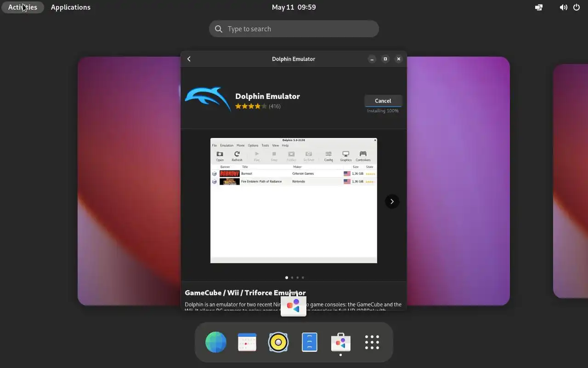
Task: Cancel the Dolphin Emulator installation
Action: [x=383, y=101]
